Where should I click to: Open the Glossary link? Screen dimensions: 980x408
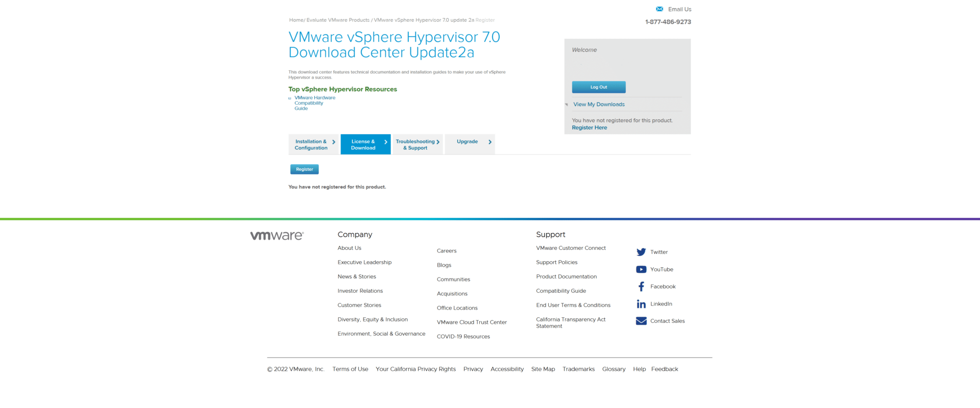(x=614, y=369)
